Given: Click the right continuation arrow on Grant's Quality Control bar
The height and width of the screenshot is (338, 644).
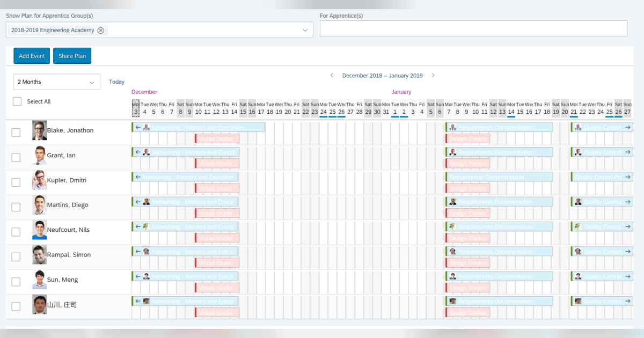Looking at the screenshot, I should click(628, 152).
